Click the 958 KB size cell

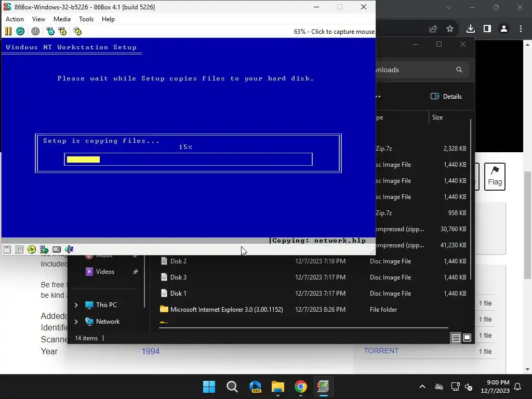457,212
